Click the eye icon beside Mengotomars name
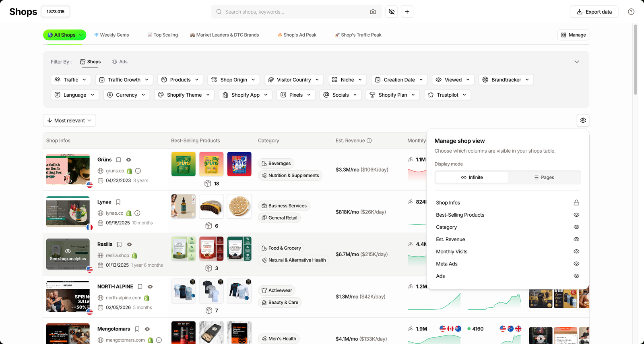Viewport: 644px width, 344px height. 147,329
